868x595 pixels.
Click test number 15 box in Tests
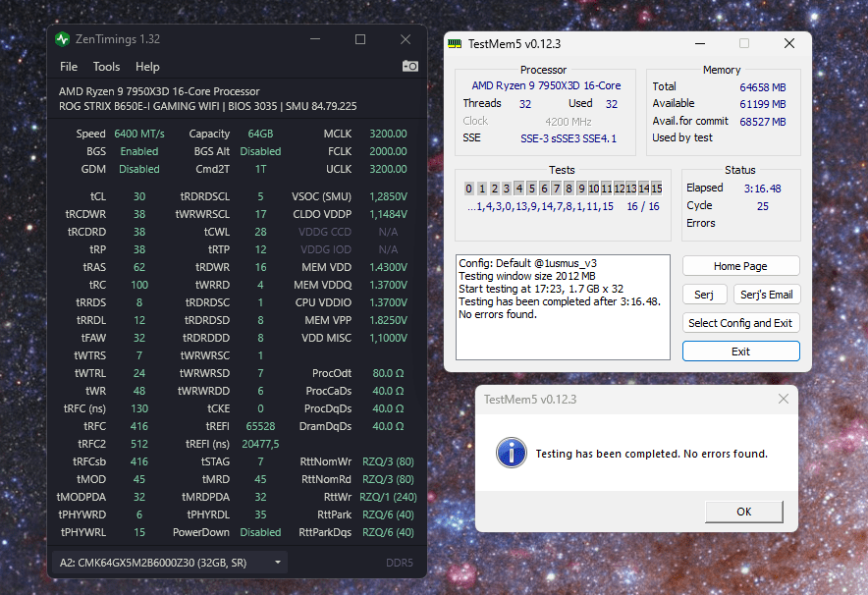(x=657, y=189)
